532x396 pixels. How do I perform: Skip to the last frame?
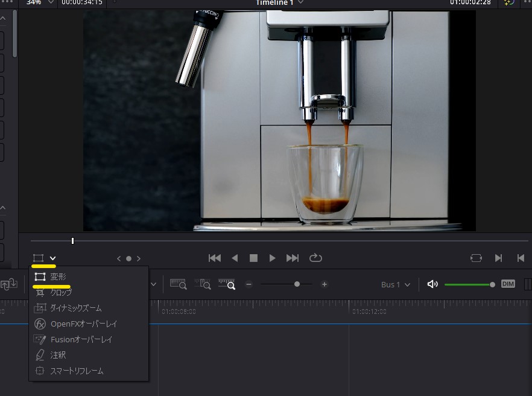click(x=293, y=258)
